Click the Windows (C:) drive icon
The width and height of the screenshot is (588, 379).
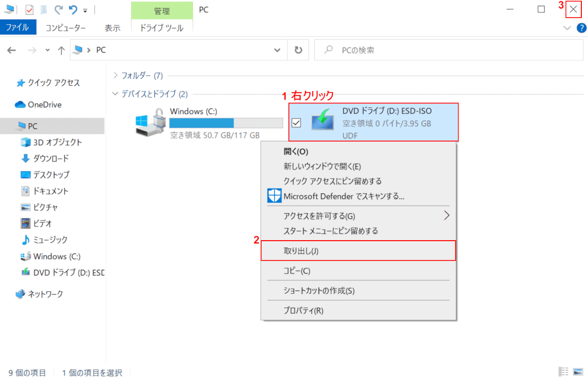click(x=150, y=122)
